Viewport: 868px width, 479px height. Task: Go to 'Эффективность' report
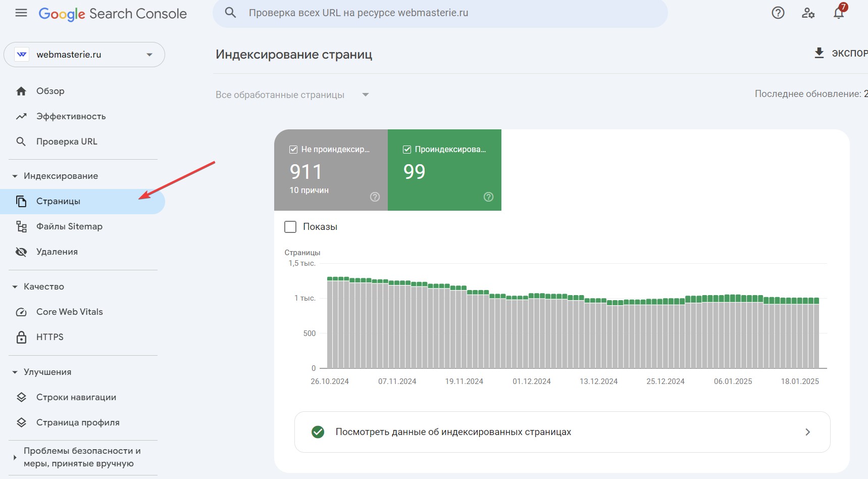coord(71,116)
